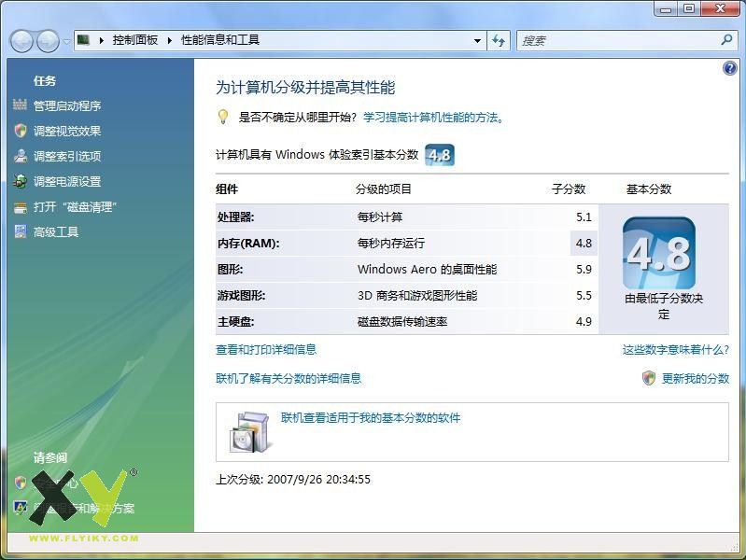
Task: Click the small 4.8 base score badge
Action: click(440, 155)
